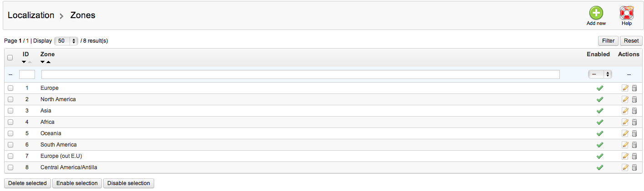644x191 pixels.
Task: Click the green Add new icon
Action: click(596, 13)
